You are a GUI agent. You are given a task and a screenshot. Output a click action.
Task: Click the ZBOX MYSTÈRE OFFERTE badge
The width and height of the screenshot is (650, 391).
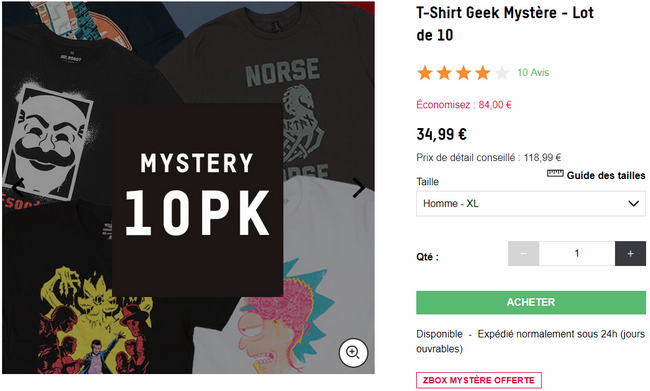[479, 380]
